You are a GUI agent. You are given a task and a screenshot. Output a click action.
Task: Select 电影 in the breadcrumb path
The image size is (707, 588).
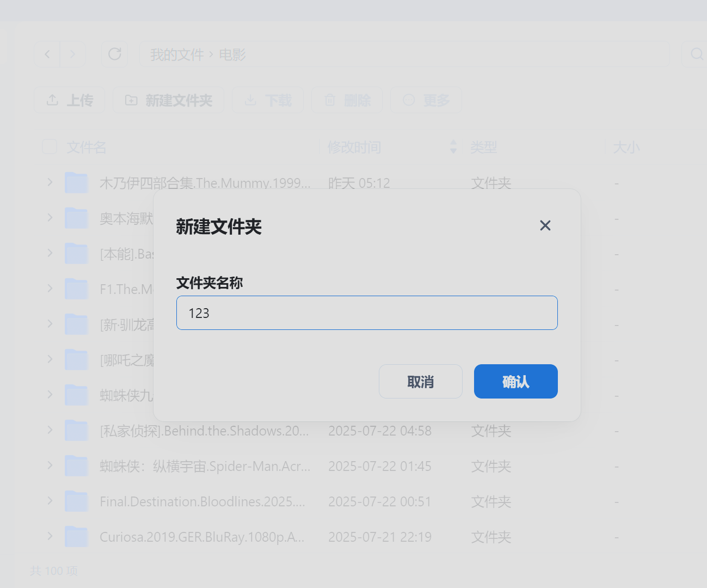coord(232,55)
